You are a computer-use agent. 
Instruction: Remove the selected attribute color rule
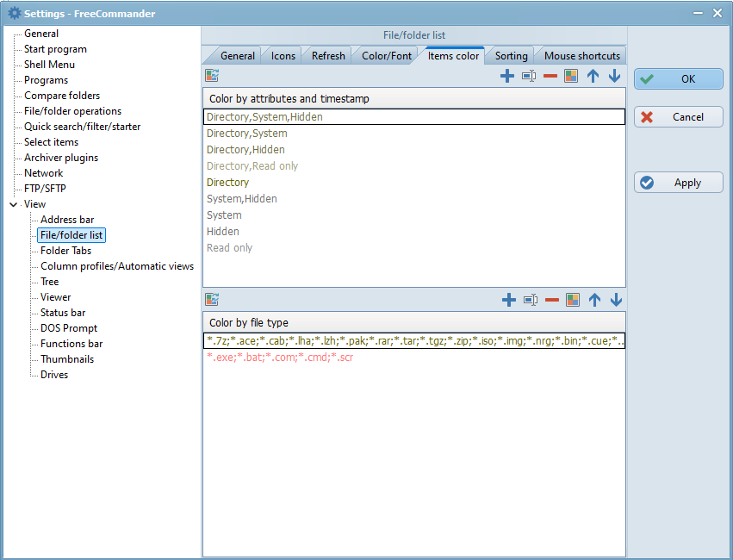pos(550,76)
